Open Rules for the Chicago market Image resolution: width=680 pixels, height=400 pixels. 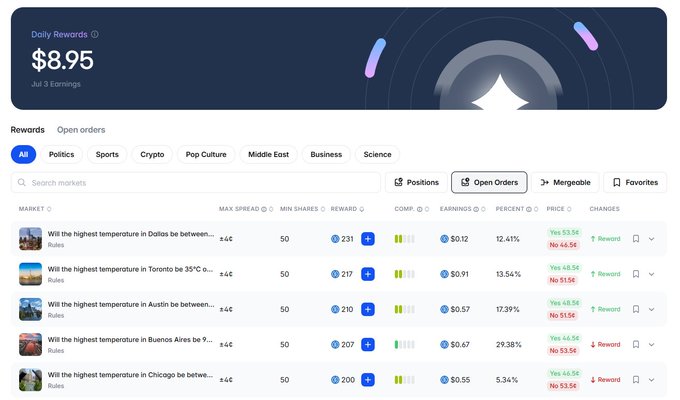coord(56,386)
